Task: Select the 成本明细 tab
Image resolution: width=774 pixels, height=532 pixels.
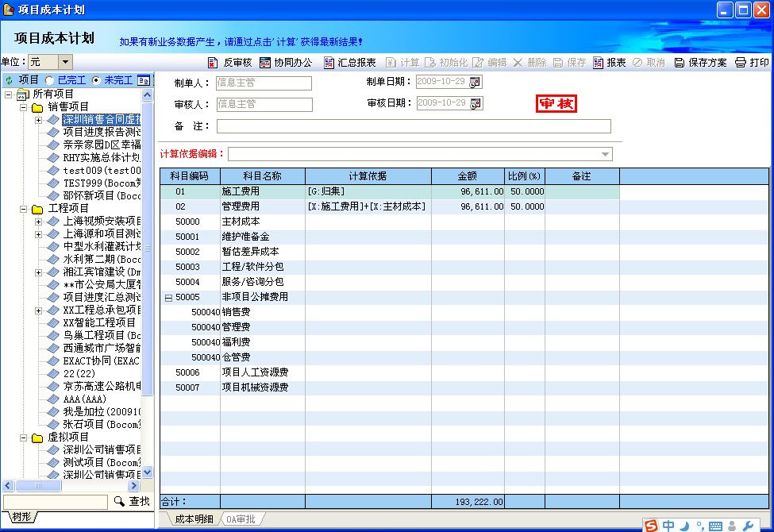Action: click(x=194, y=519)
